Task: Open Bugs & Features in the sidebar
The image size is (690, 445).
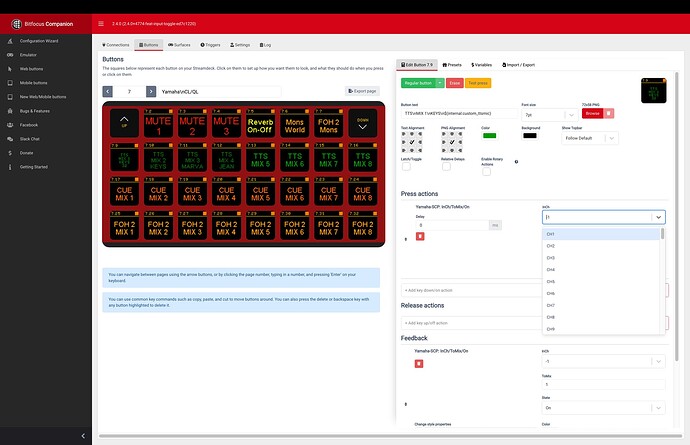Action: (34, 111)
